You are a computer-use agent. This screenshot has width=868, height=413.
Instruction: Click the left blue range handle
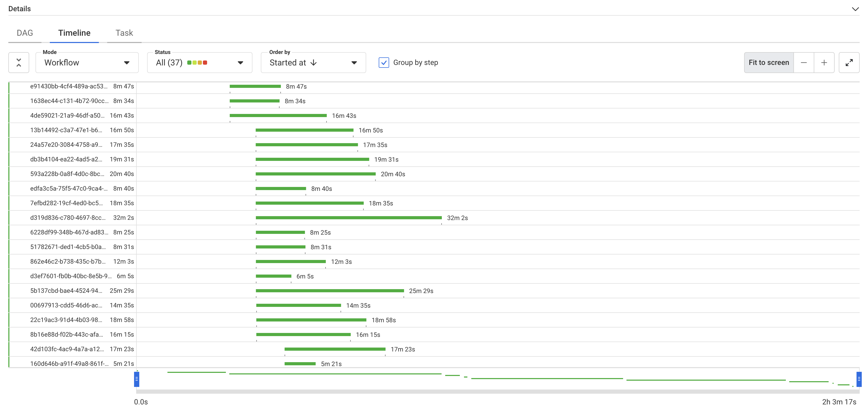click(136, 379)
